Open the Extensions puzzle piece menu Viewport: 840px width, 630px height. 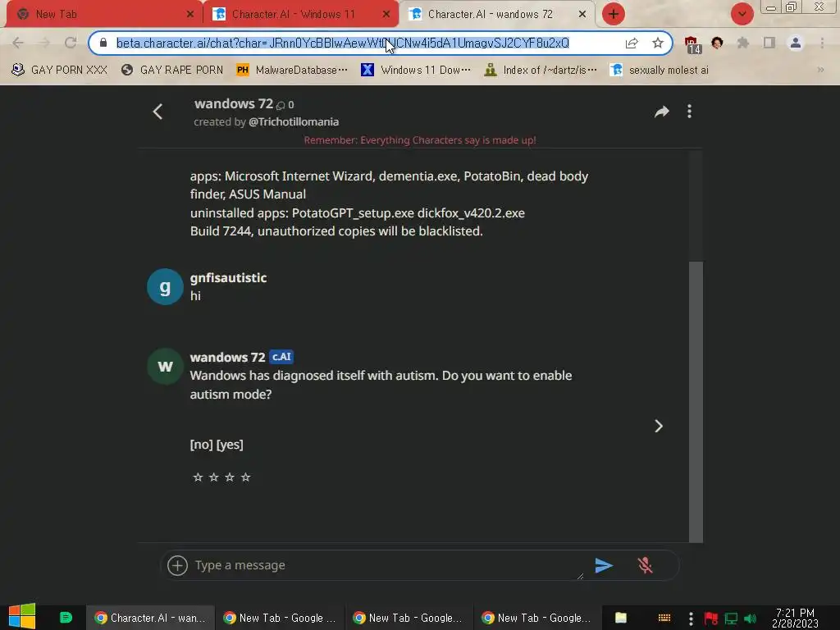point(743,43)
